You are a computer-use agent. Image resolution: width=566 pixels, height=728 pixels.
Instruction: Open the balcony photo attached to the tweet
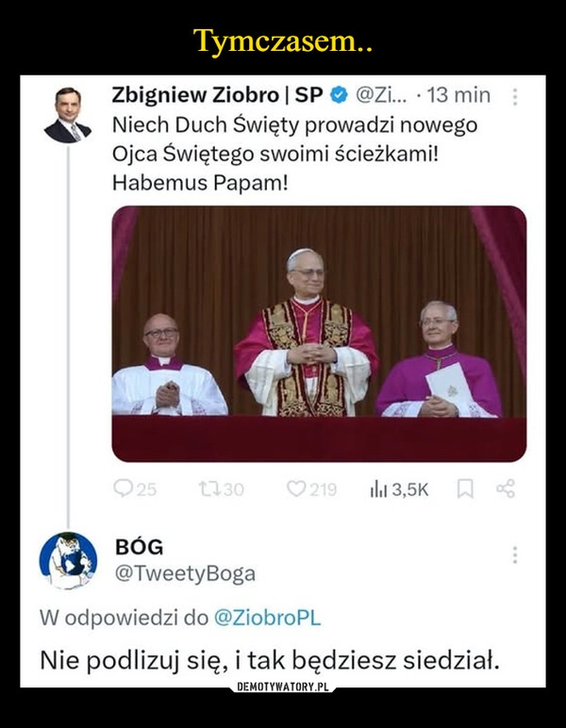[x=319, y=334]
